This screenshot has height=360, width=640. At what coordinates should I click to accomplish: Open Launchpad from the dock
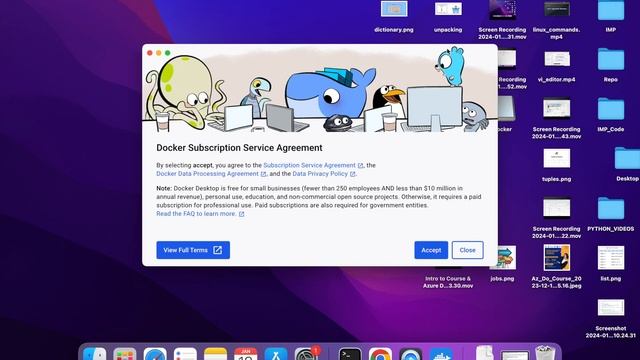coord(125,354)
